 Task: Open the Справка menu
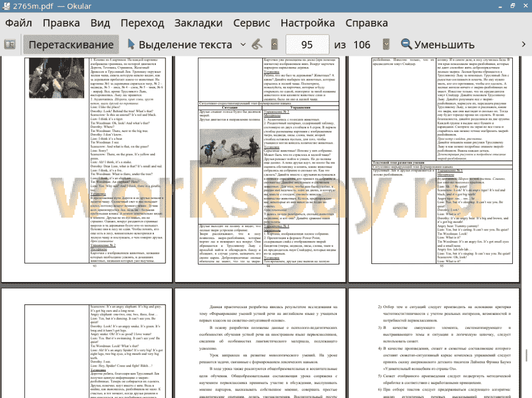point(367,23)
